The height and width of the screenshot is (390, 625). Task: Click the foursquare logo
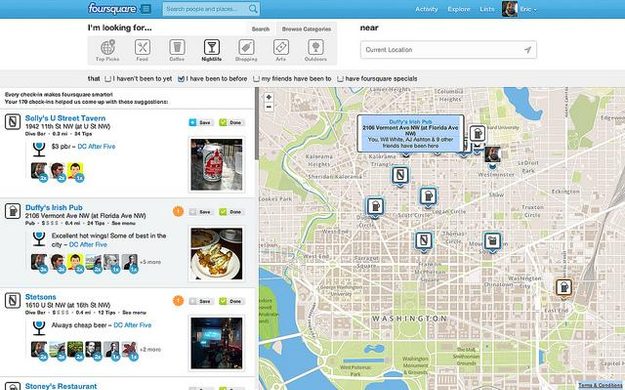tap(112, 9)
